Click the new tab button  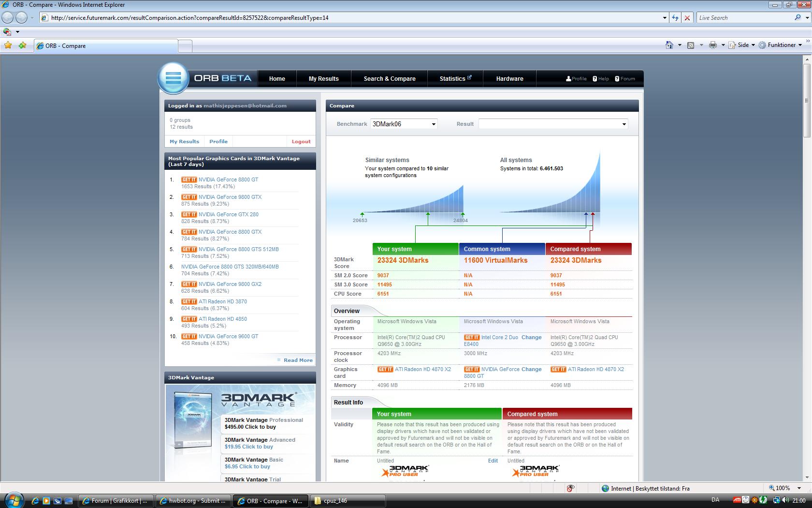point(185,46)
